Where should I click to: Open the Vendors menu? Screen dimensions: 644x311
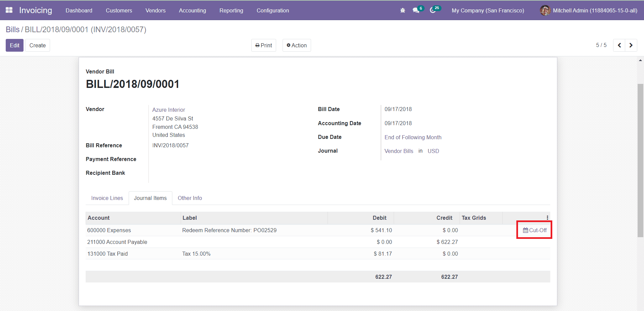[155, 10]
